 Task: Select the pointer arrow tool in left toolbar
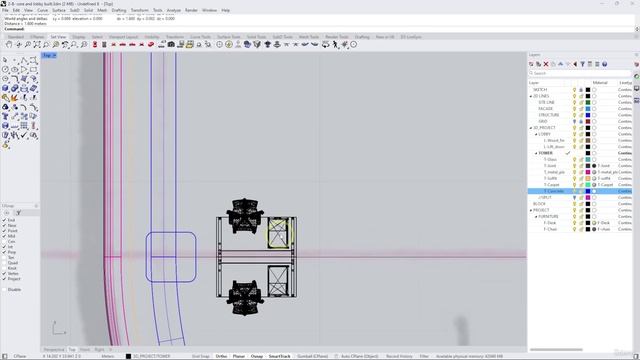coord(5,60)
